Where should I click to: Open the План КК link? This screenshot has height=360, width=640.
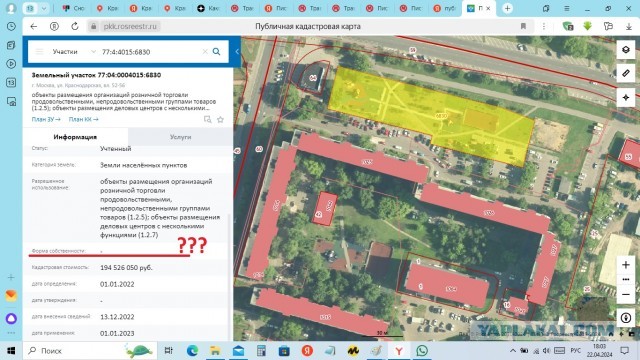(x=83, y=119)
